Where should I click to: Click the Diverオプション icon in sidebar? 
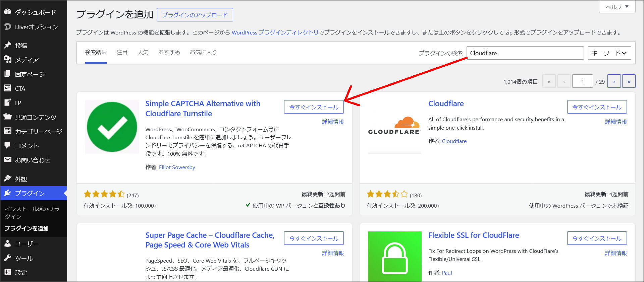(7, 26)
